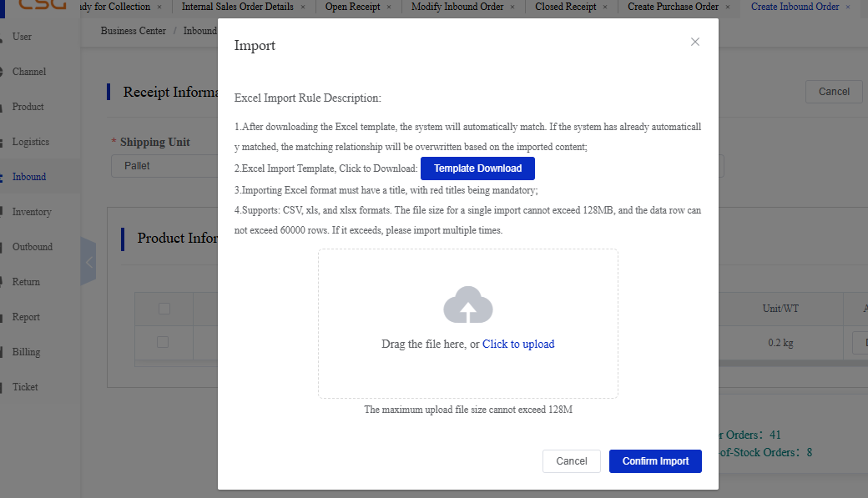Image resolution: width=868 pixels, height=498 pixels.
Task: Click the Unit/WT column header
Action: pyautogui.click(x=780, y=309)
